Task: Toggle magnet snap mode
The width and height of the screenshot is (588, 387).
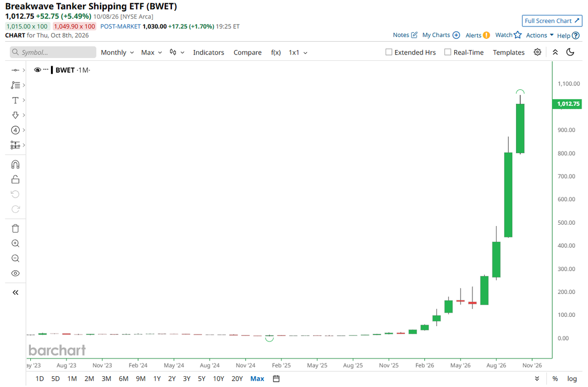Action: point(15,164)
